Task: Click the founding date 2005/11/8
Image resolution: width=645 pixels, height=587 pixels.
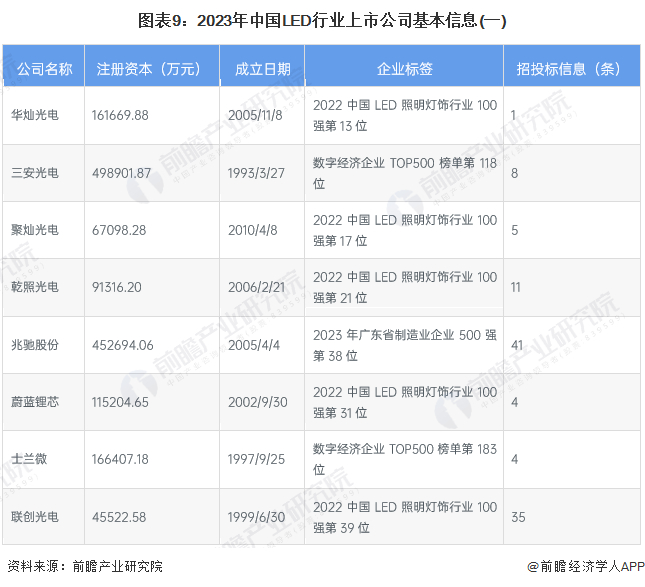Action: tap(255, 115)
